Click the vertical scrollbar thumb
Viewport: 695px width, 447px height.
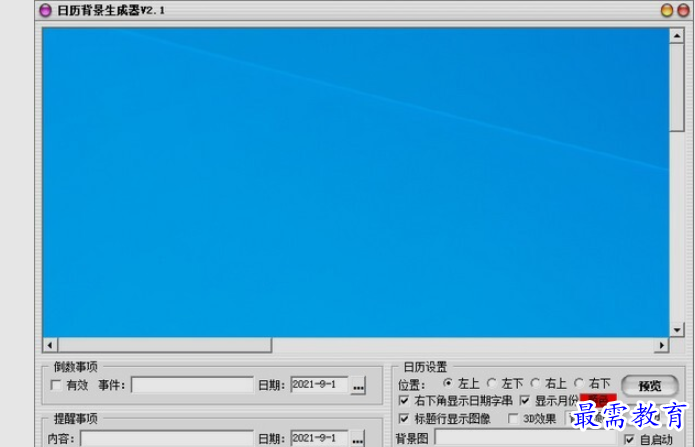(x=676, y=87)
